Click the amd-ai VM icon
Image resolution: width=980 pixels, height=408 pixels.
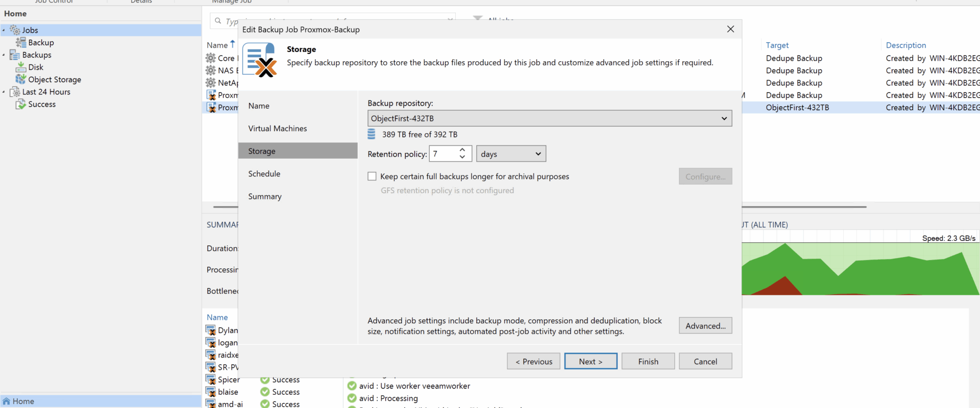(x=211, y=403)
